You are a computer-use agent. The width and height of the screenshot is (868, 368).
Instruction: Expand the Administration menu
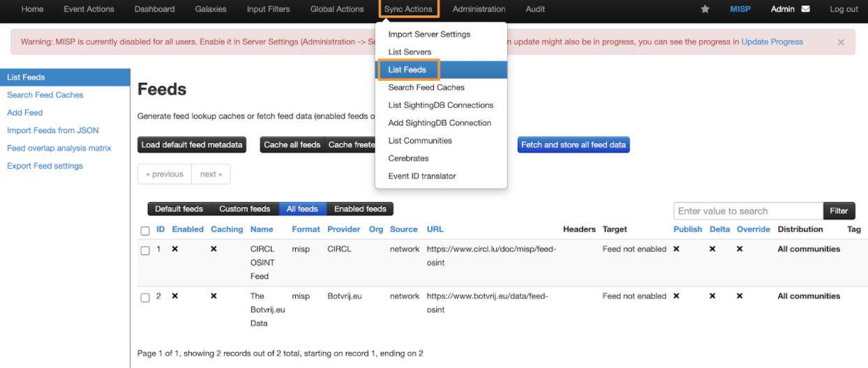click(x=479, y=9)
